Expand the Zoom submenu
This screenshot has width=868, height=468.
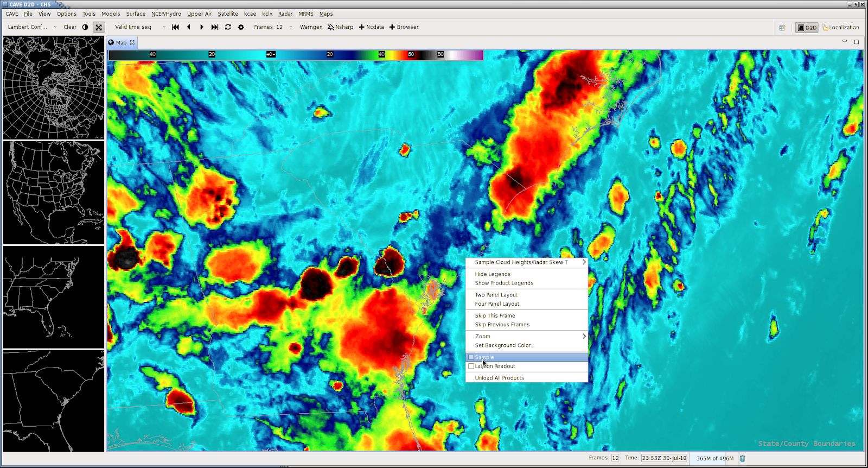pyautogui.click(x=527, y=337)
